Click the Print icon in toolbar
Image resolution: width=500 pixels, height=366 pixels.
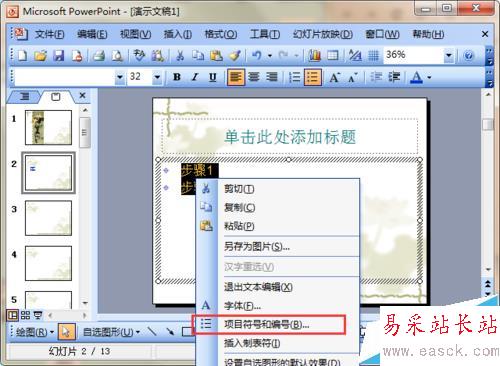pos(99,55)
